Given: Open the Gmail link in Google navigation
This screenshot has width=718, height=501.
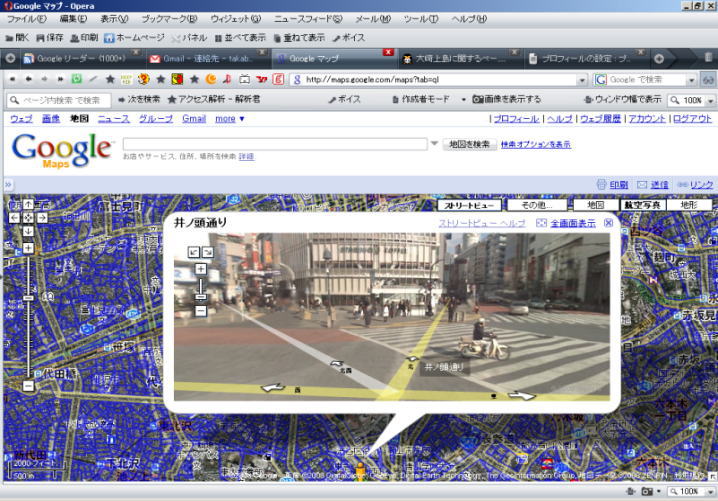Looking at the screenshot, I should pos(194,119).
